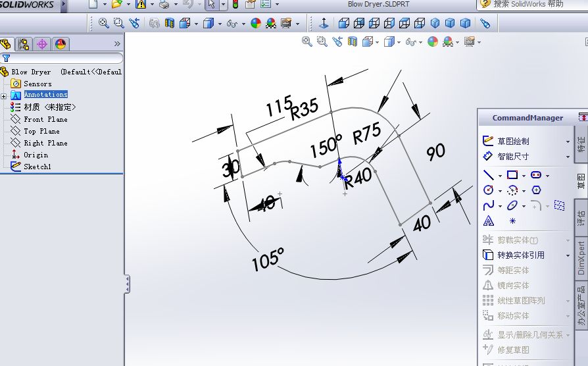Screen dimensions: 588x366
Task: Click the traffic light Rebuild icon
Action: pos(235,5)
